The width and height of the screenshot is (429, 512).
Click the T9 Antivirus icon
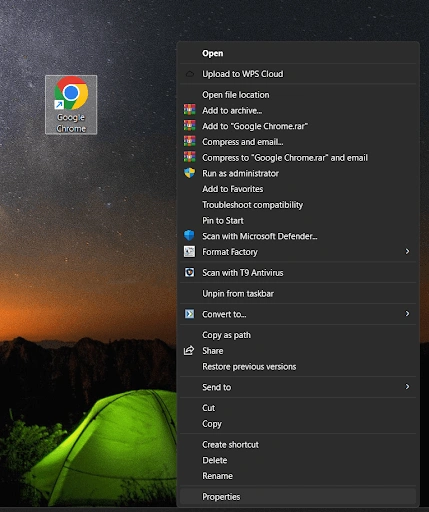pos(190,272)
